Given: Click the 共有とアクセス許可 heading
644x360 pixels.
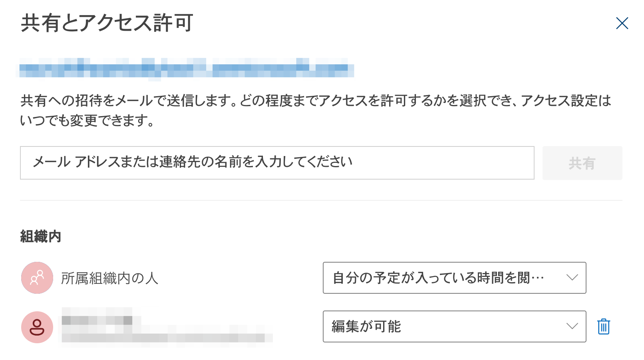Looking at the screenshot, I should tap(107, 23).
